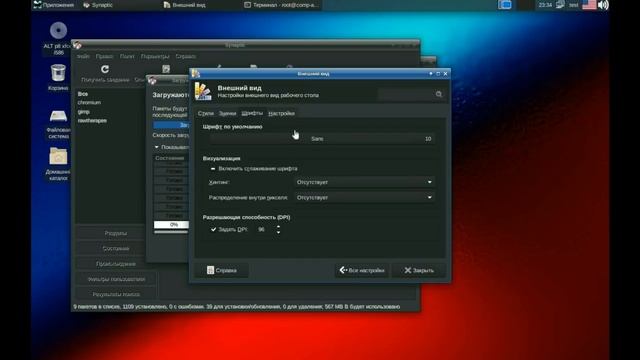Switch to the Стиль tab
Viewport: 640px width, 360px height.
[x=206, y=113]
